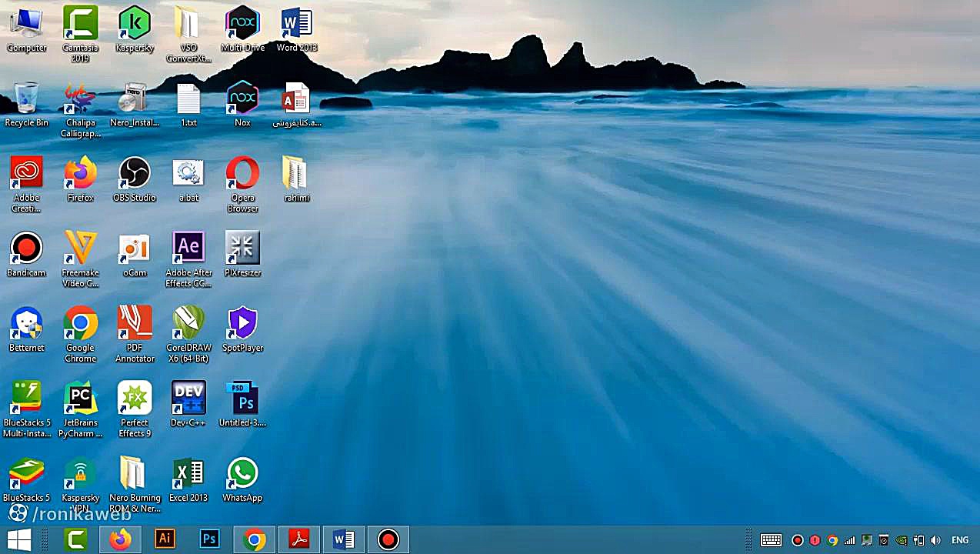
Task: Open battery power tray icon
Action: (918, 540)
